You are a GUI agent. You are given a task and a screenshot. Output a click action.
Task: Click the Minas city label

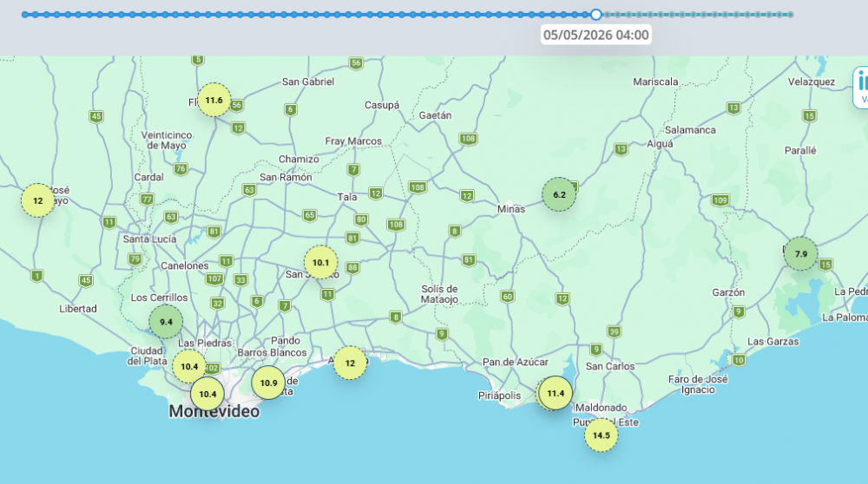(x=511, y=209)
